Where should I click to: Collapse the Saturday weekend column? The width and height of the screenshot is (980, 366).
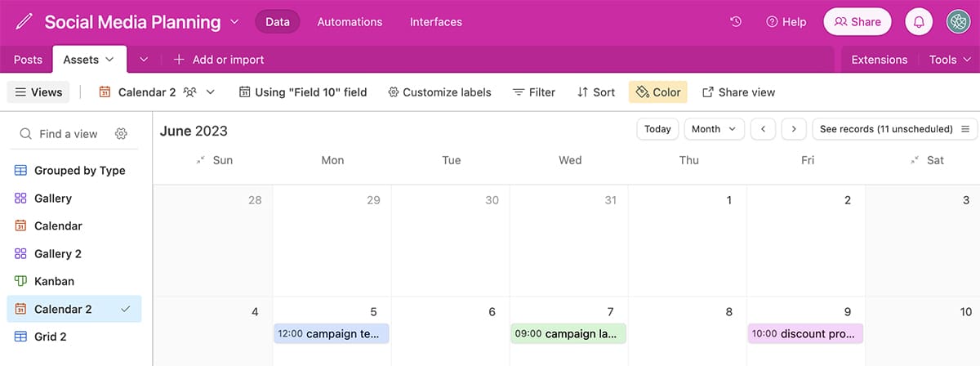click(x=915, y=160)
